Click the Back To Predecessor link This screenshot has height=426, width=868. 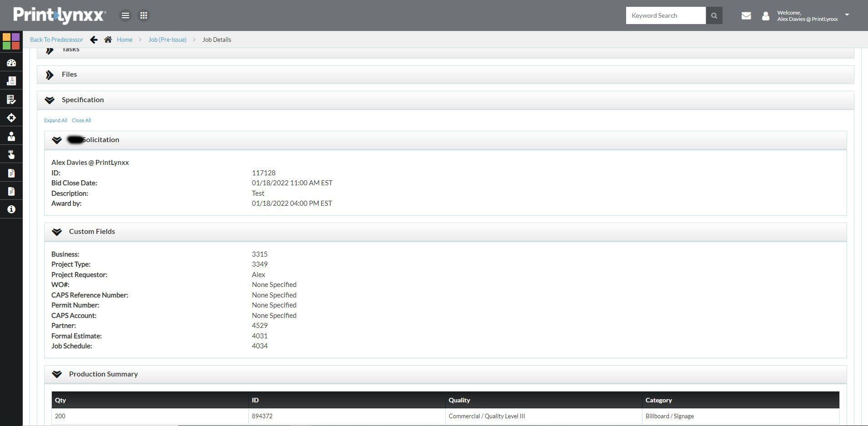(57, 40)
